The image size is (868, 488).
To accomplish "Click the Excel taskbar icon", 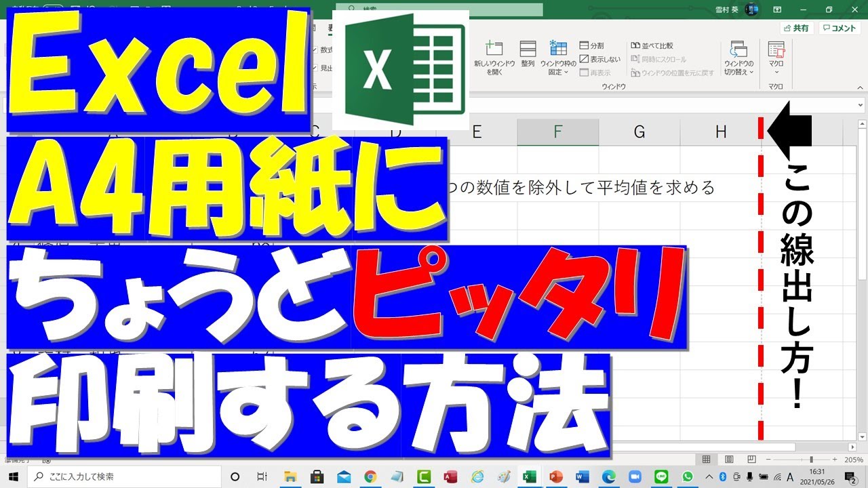I will coord(530,476).
